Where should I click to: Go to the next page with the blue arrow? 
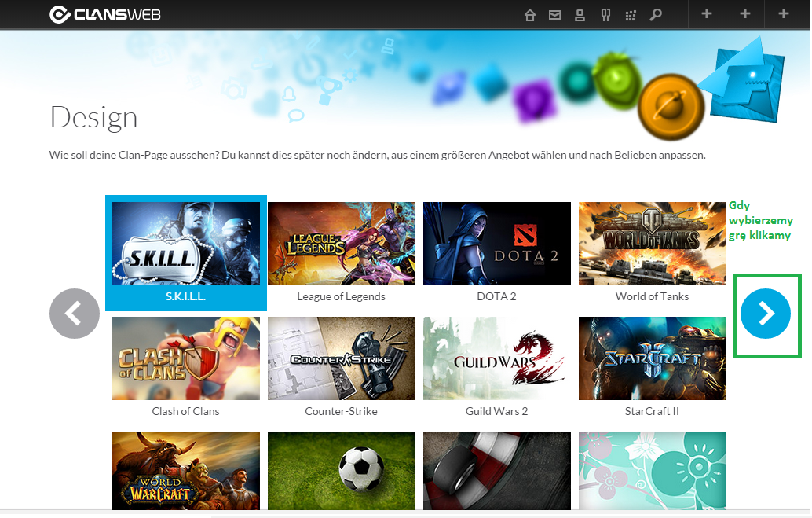pyautogui.click(x=766, y=314)
